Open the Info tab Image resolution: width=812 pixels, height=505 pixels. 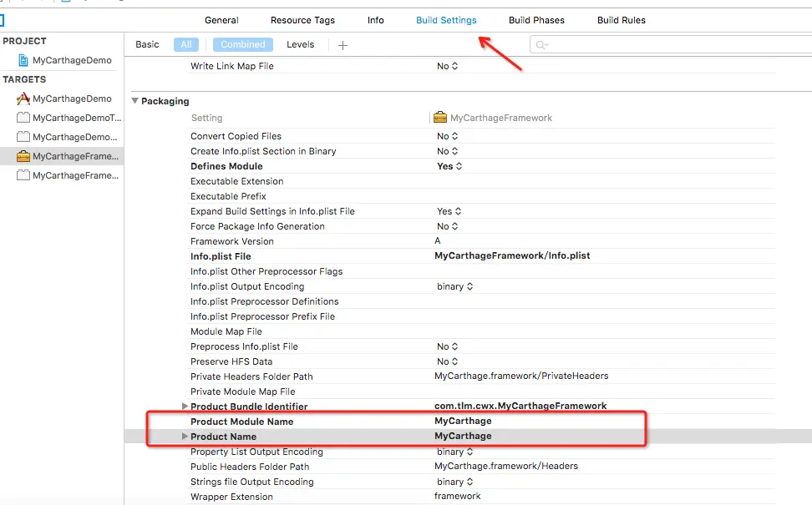[x=375, y=20]
